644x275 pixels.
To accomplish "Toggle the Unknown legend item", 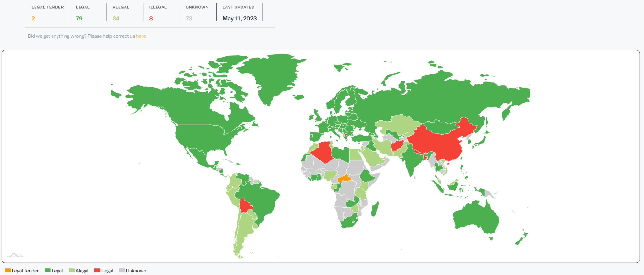I will (x=132, y=271).
